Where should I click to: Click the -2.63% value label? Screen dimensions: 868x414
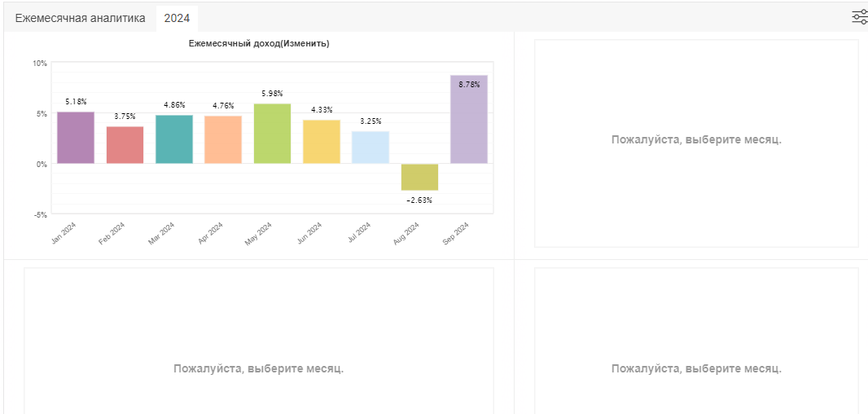[x=419, y=200]
